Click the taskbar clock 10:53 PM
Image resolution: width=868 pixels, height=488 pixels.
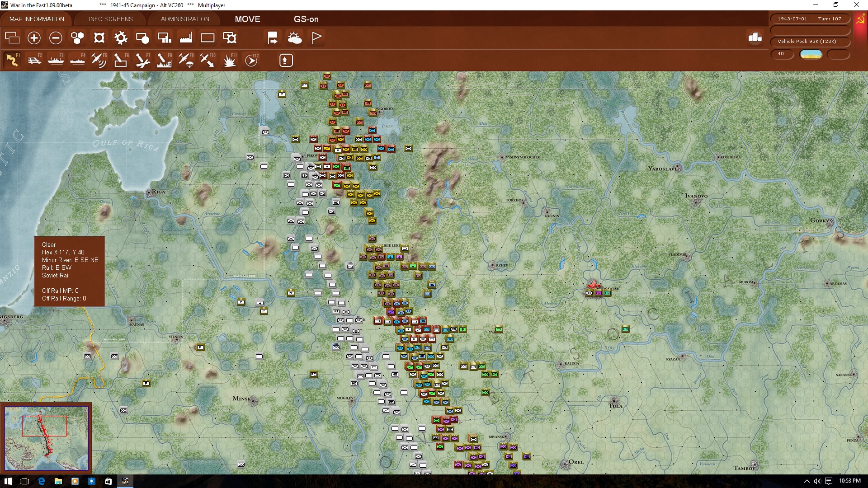point(849,481)
